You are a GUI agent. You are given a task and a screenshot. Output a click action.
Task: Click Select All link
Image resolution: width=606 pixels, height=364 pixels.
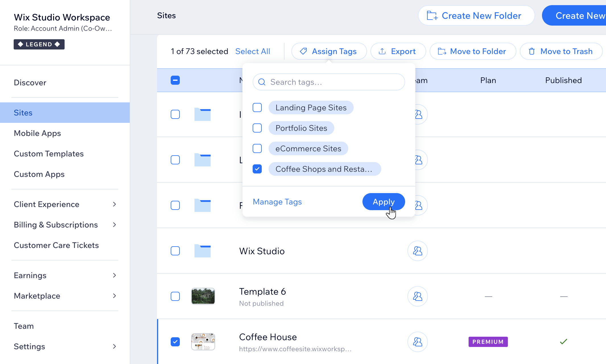[253, 51]
